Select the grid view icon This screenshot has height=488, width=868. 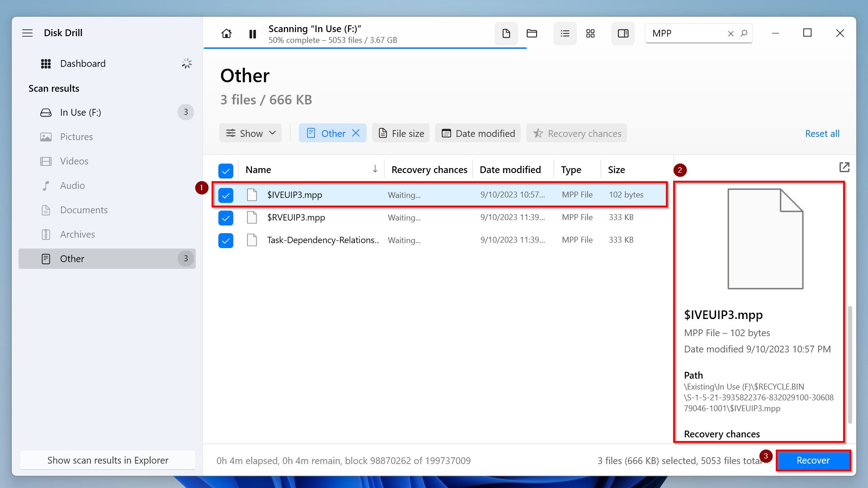click(590, 33)
